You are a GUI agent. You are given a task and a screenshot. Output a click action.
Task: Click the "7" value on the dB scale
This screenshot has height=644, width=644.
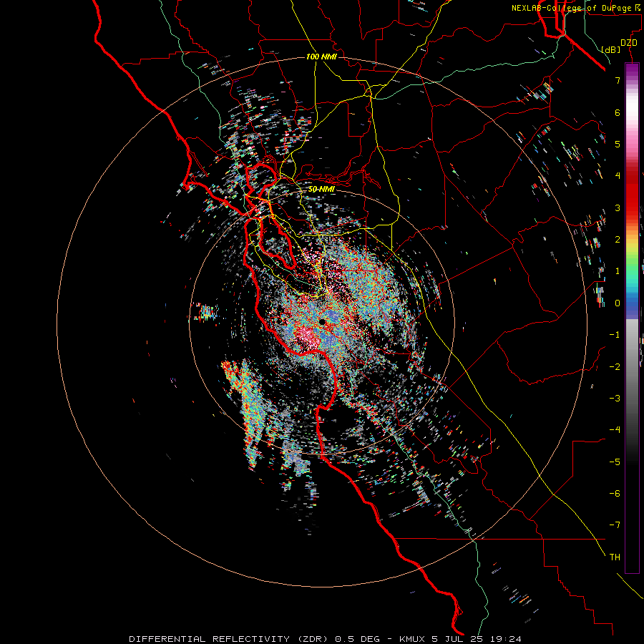click(618, 80)
